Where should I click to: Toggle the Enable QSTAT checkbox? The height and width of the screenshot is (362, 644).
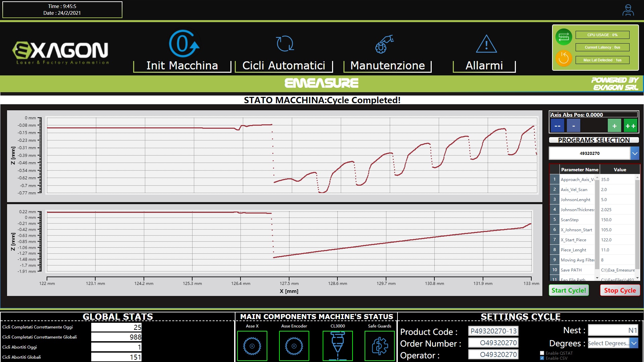coord(542,353)
